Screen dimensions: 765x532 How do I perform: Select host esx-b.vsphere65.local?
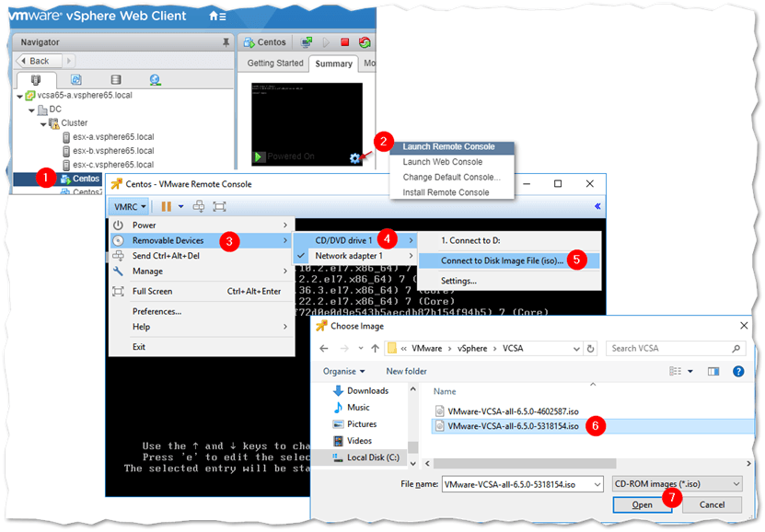[113, 151]
